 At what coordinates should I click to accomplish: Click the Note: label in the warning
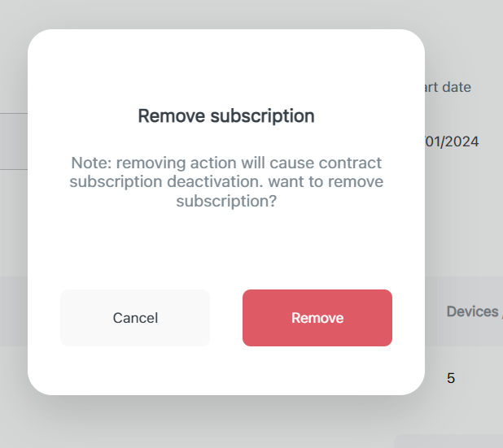(x=89, y=163)
